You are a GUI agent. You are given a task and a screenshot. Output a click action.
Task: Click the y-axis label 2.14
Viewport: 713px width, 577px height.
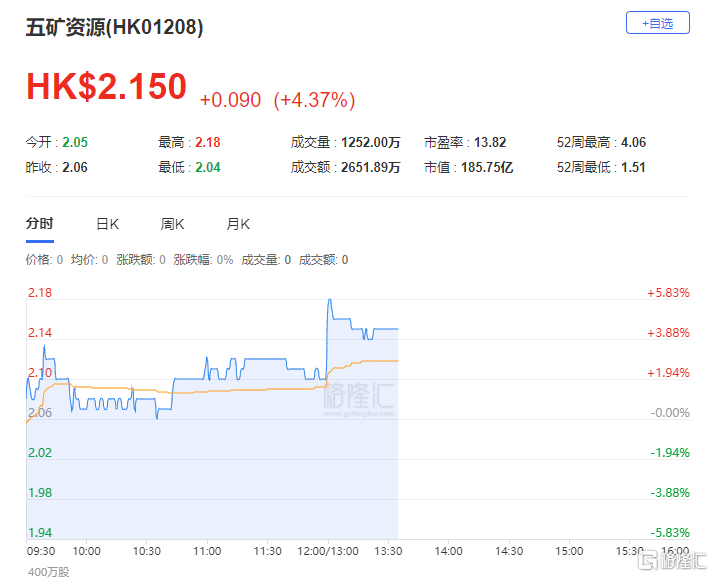(x=40, y=333)
